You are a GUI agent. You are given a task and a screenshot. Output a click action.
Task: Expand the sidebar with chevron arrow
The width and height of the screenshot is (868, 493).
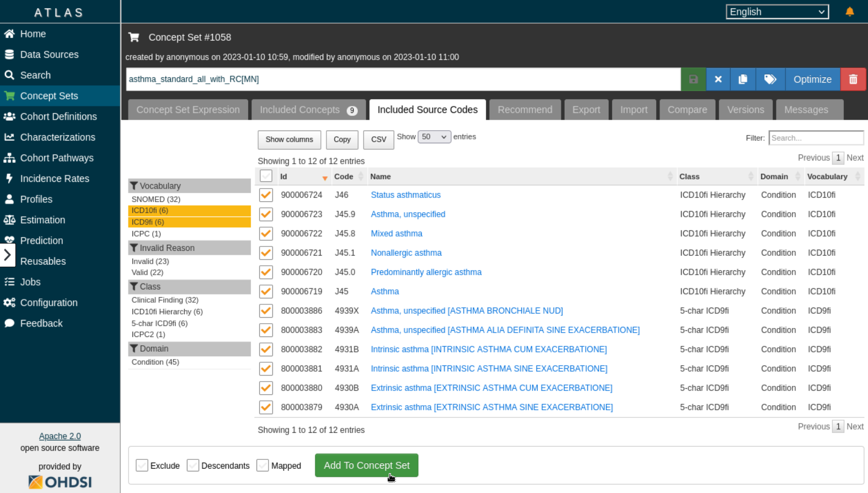pos(7,255)
